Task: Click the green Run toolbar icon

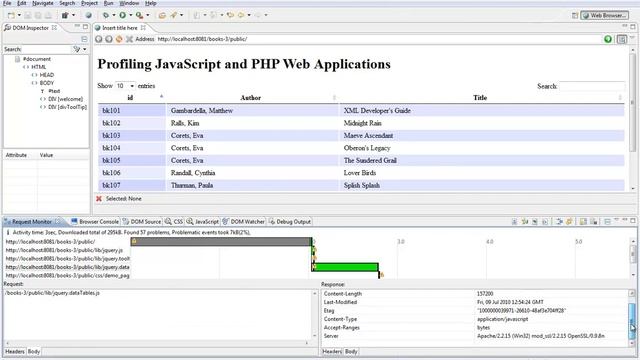Action: 122,16
